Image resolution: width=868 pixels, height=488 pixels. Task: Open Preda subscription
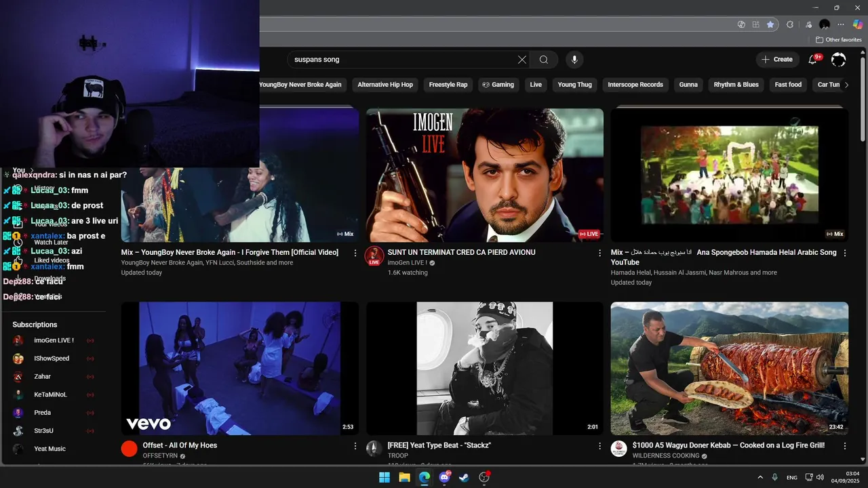coord(53,413)
